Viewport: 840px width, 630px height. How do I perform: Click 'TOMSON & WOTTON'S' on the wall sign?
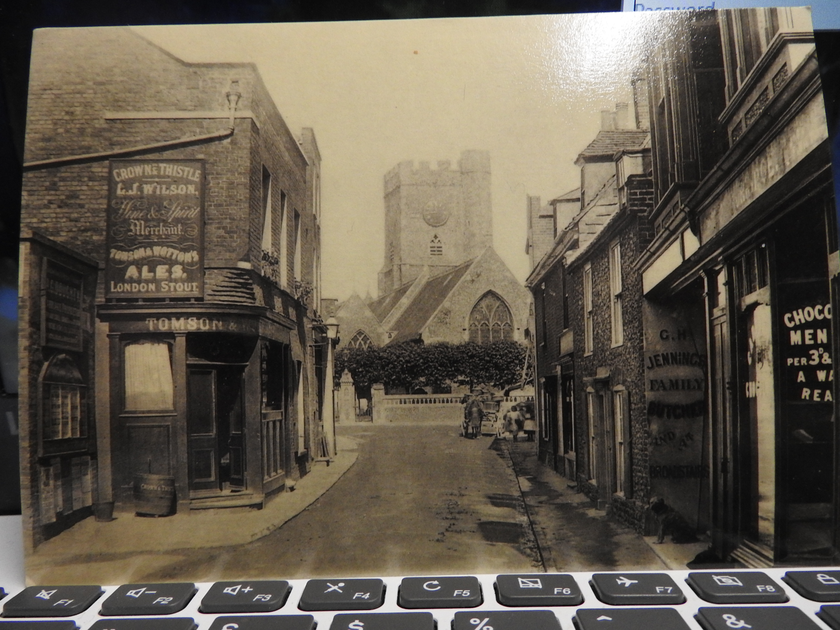click(x=154, y=255)
